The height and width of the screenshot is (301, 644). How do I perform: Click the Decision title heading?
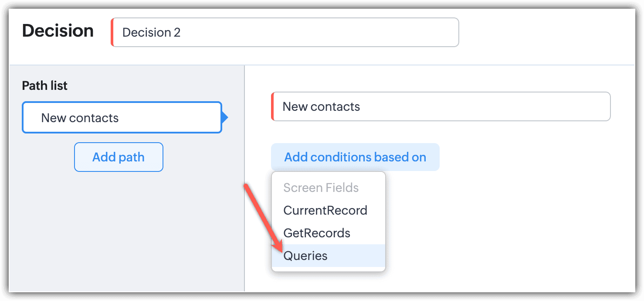click(x=58, y=31)
